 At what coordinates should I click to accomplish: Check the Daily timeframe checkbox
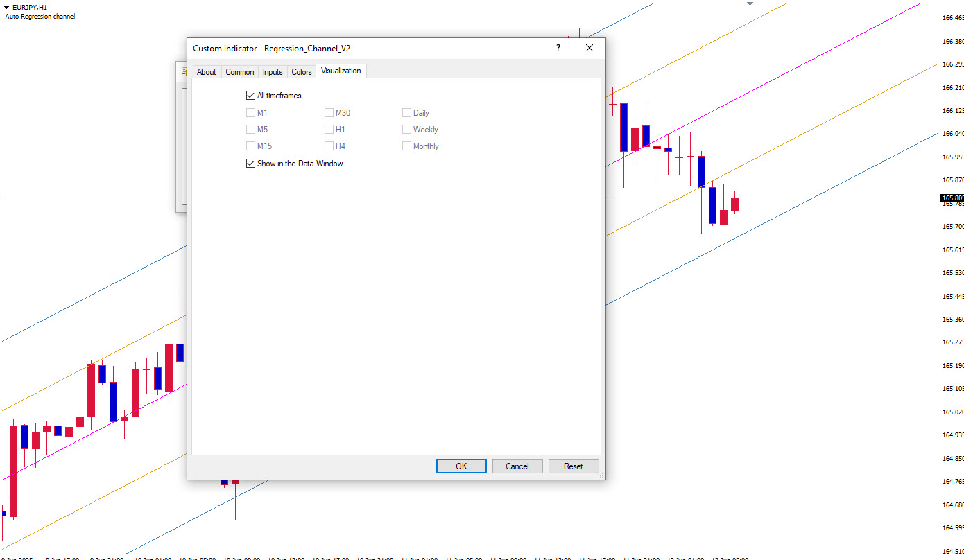[x=407, y=113]
